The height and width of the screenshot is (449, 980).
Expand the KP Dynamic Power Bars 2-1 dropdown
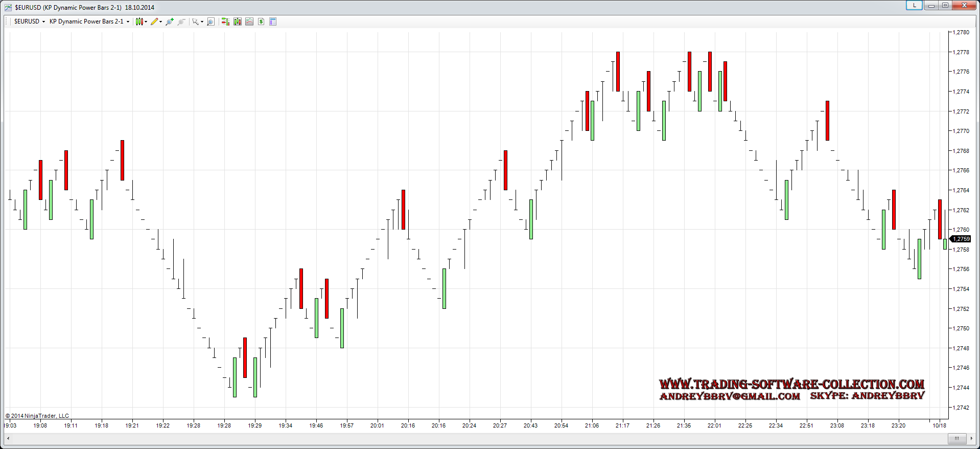pyautogui.click(x=128, y=21)
